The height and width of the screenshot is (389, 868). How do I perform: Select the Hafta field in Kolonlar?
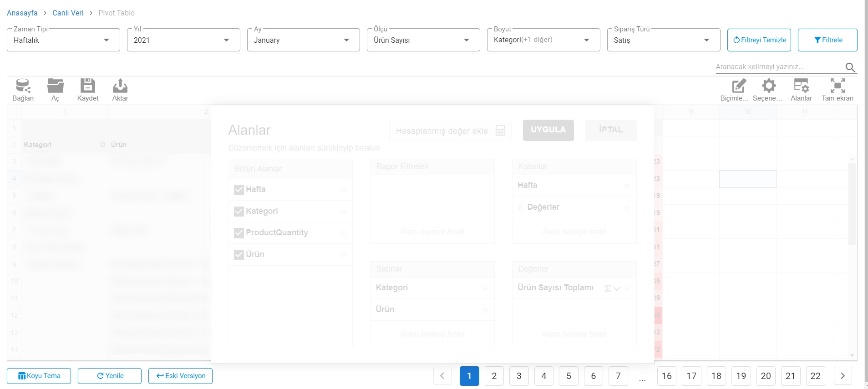point(574,186)
